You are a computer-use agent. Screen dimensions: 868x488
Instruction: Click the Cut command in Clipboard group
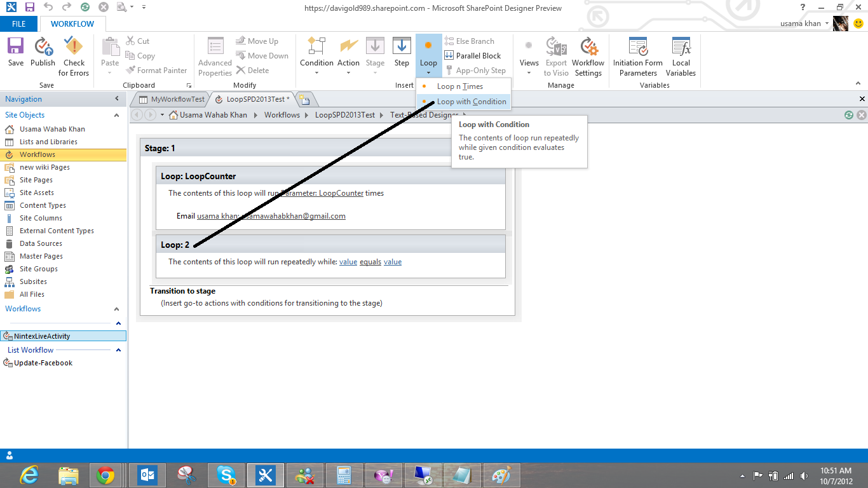pos(138,41)
